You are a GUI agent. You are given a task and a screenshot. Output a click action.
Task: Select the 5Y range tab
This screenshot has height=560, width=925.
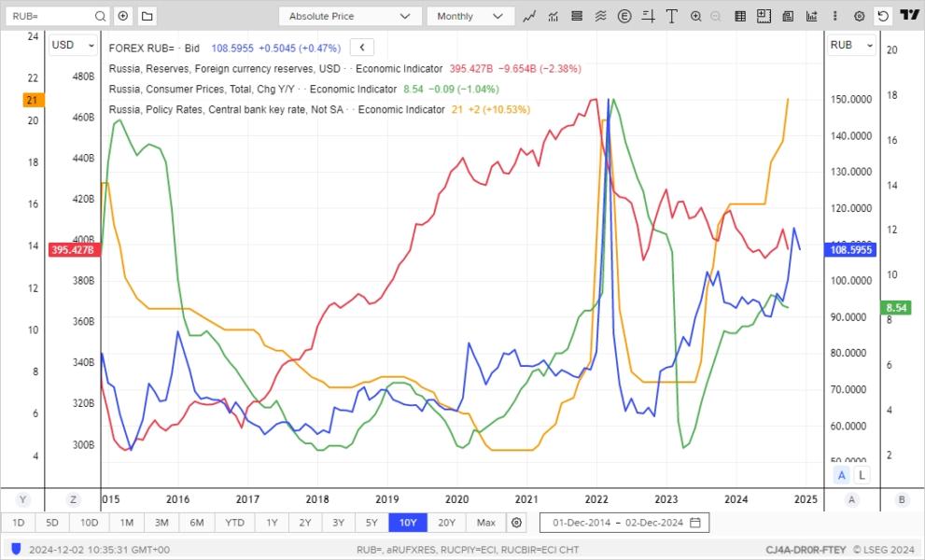(371, 523)
